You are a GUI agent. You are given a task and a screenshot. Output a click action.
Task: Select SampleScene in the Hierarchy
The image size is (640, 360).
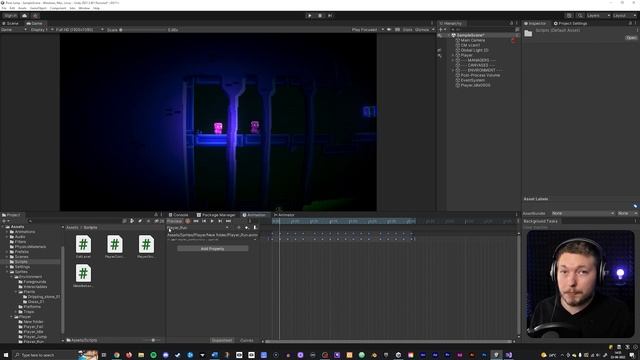[x=470, y=36]
